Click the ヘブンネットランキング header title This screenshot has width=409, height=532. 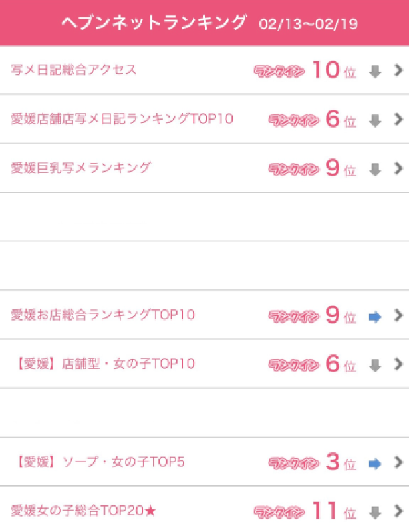tap(154, 23)
